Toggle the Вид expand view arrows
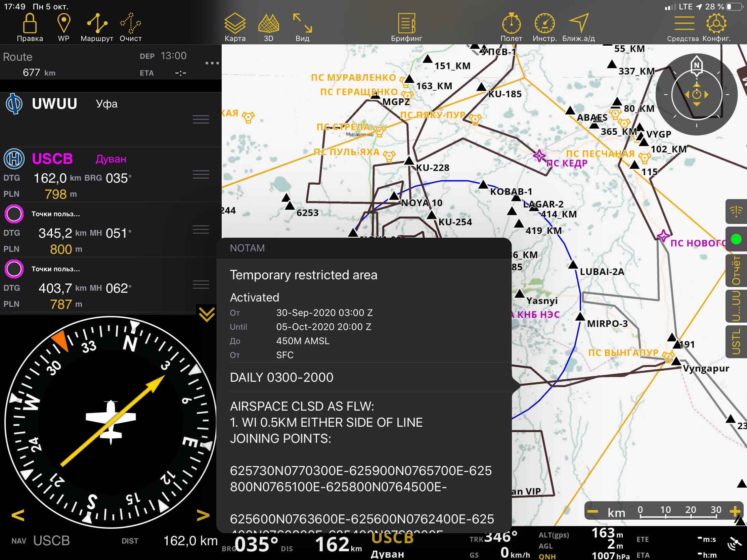The image size is (747, 560). point(302,24)
